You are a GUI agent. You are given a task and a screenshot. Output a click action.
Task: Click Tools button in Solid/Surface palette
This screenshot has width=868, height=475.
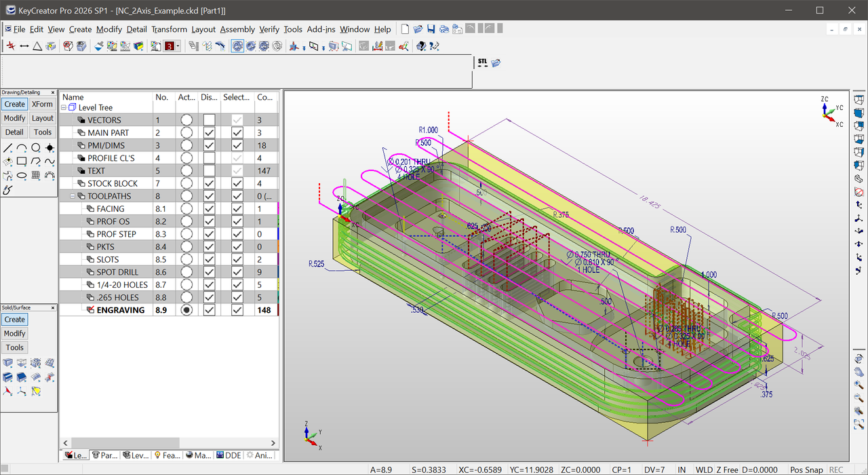coord(14,347)
